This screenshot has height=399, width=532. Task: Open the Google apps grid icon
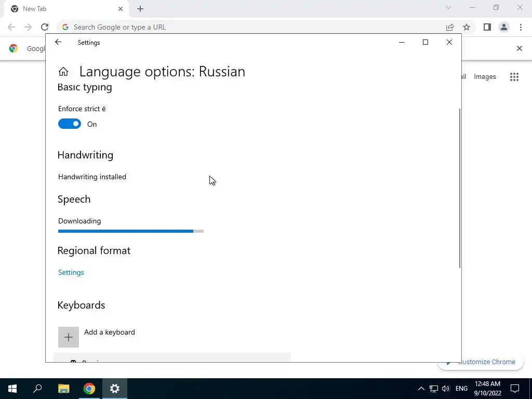click(x=514, y=77)
